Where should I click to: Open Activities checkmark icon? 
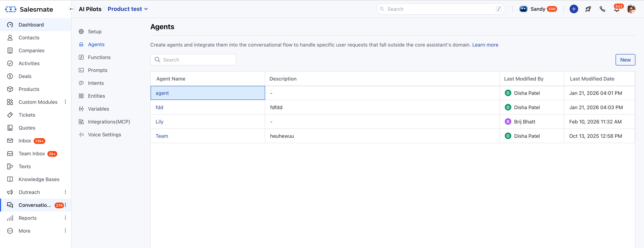pos(10,64)
